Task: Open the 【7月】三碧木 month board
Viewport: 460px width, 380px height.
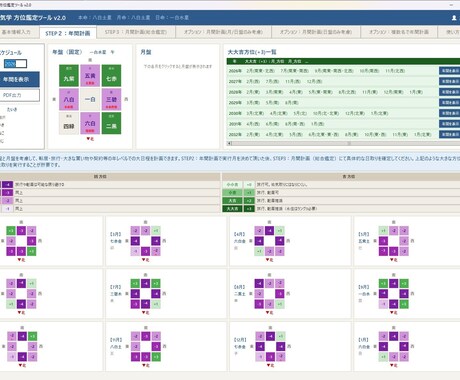Action: [x=166, y=294]
